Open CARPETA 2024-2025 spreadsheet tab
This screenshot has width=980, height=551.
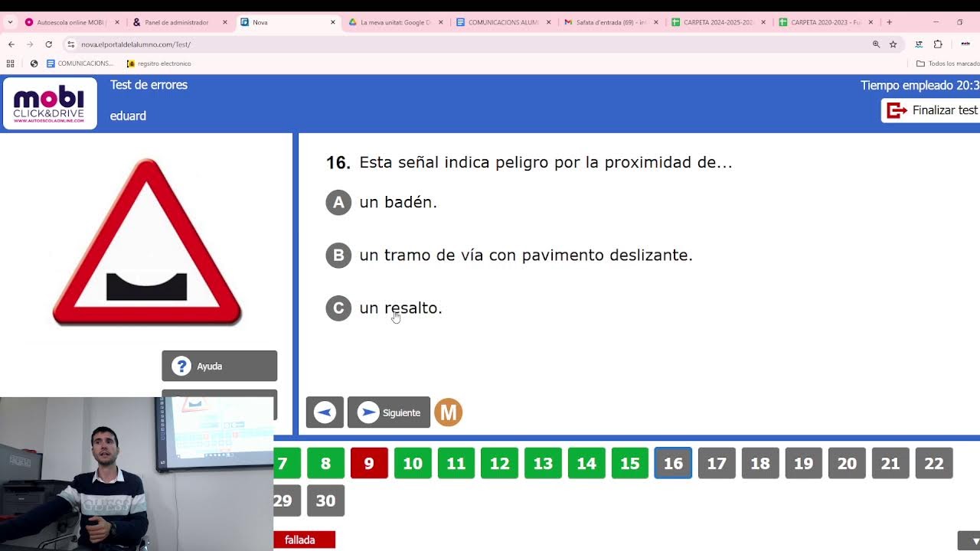[718, 22]
